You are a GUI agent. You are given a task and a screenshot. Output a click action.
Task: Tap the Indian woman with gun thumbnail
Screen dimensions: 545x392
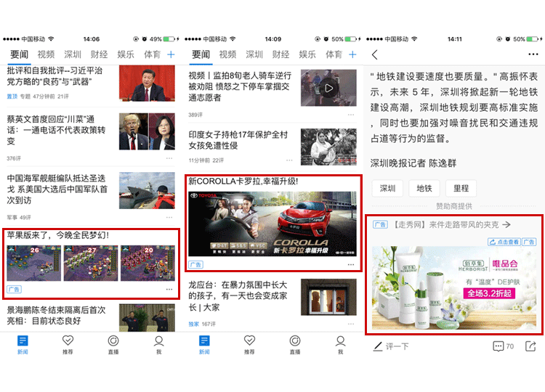pos(328,147)
